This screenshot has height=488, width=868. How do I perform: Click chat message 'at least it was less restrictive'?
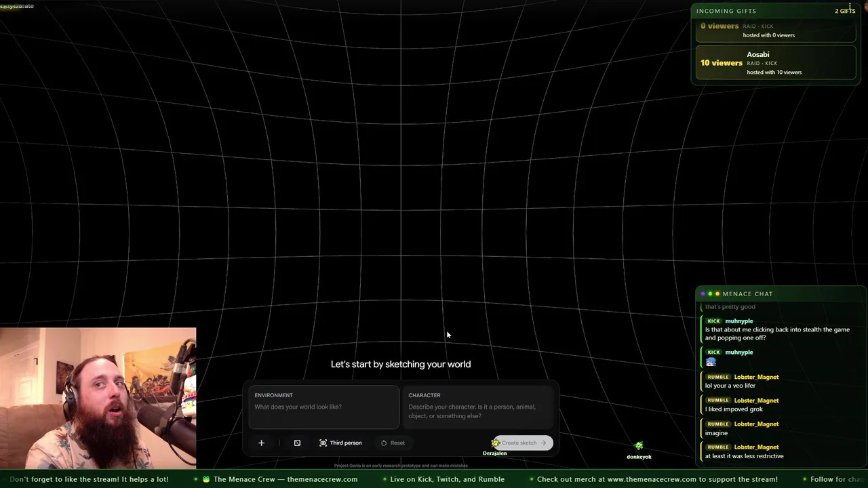point(744,456)
